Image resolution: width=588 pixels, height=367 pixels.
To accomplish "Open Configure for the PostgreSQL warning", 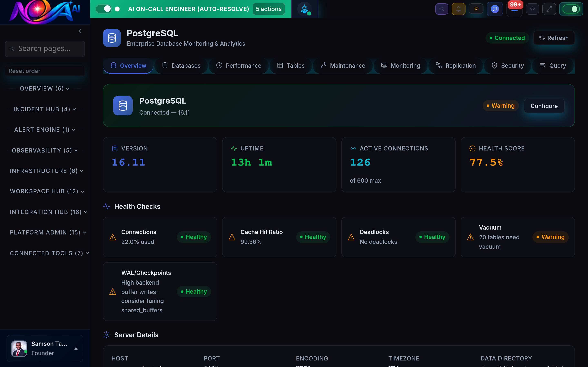I will pos(544,106).
